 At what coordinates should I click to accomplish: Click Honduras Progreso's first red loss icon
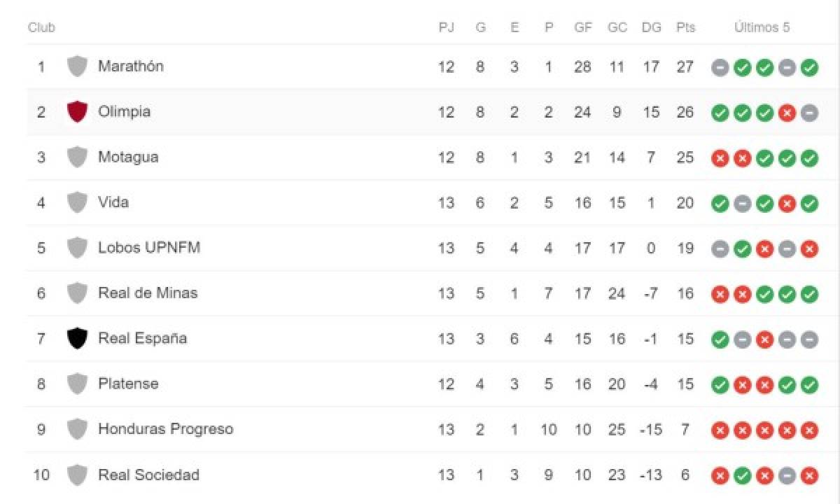pos(720,430)
